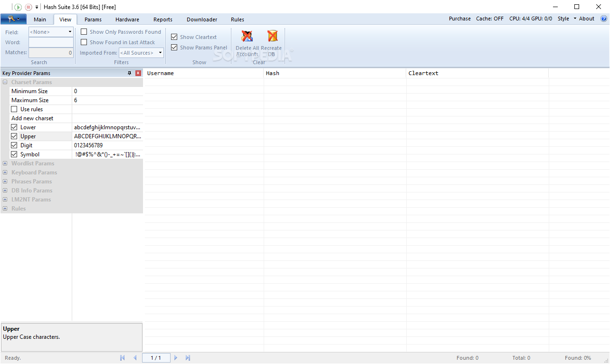
Task: Click the red Stop attack icon
Action: tap(29, 7)
